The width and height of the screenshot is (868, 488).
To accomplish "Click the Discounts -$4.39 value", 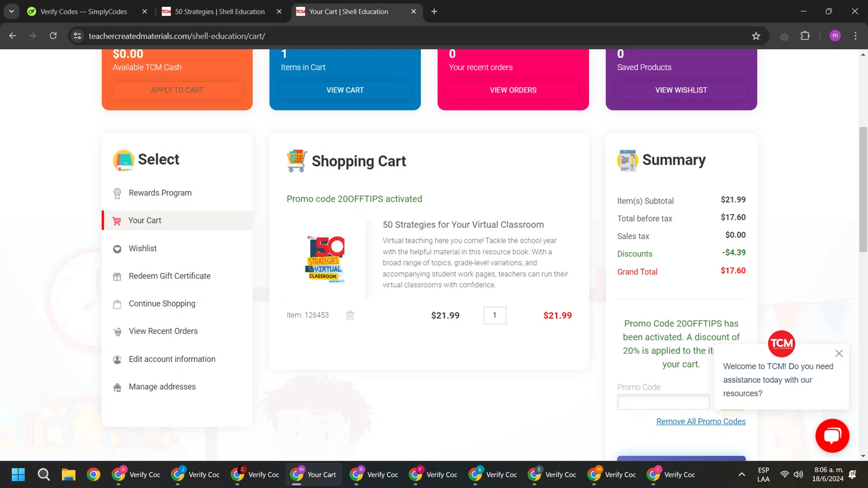I will tap(734, 253).
